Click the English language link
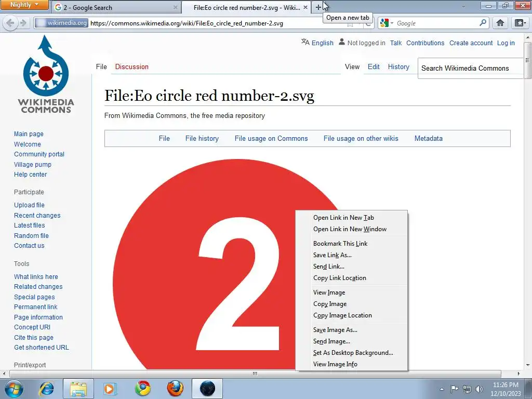Screen dimensions: 532x399 tap(322, 43)
